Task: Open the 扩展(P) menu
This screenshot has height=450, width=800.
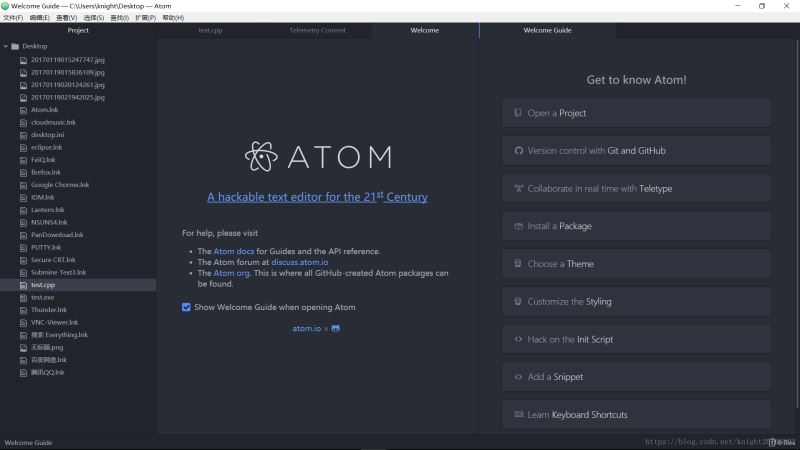Action: pyautogui.click(x=145, y=18)
